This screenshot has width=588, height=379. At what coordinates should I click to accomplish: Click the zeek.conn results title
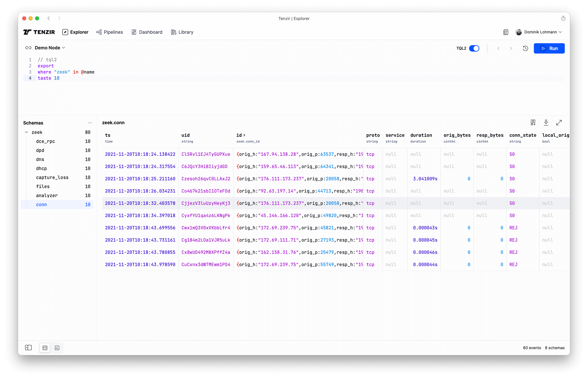(x=113, y=123)
